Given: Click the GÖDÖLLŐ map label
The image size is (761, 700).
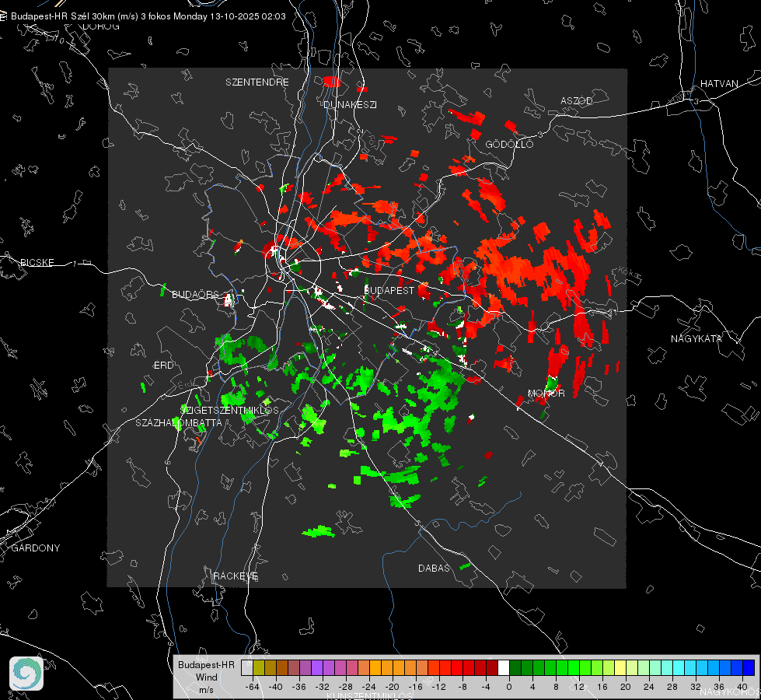Looking at the screenshot, I should [x=509, y=145].
